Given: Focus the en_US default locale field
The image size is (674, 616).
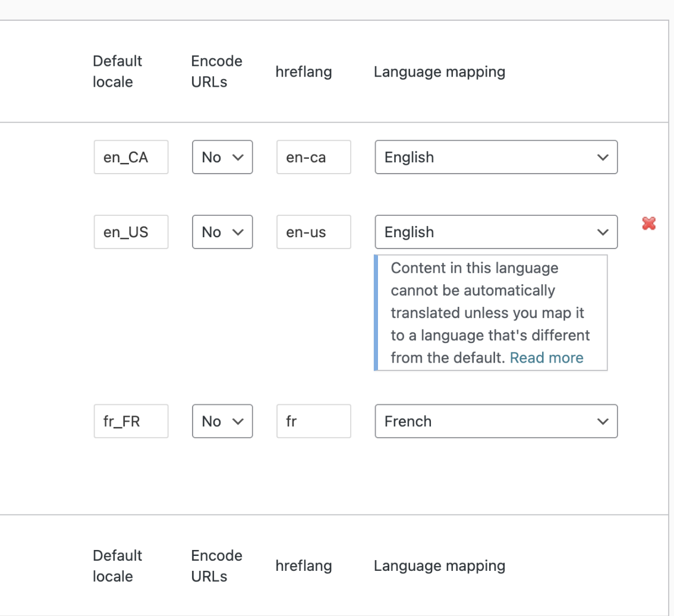Looking at the screenshot, I should coord(131,232).
